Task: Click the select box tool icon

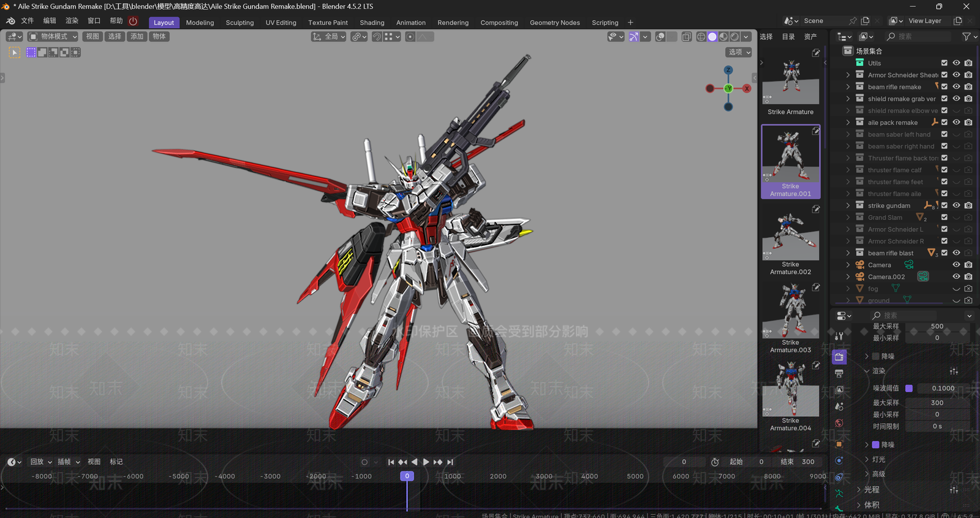Action: click(14, 52)
